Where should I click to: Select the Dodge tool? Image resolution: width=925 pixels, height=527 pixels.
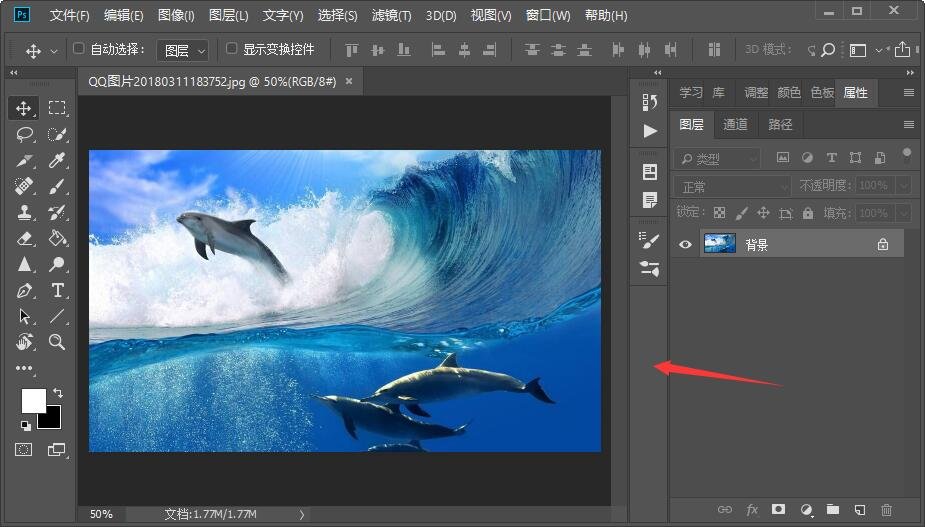click(x=57, y=264)
